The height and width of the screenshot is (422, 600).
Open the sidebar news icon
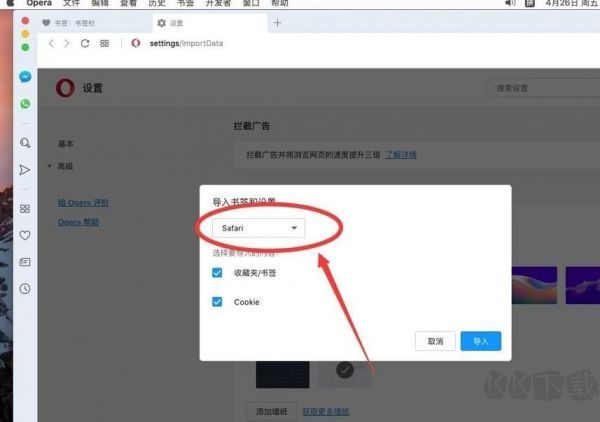tap(25, 262)
